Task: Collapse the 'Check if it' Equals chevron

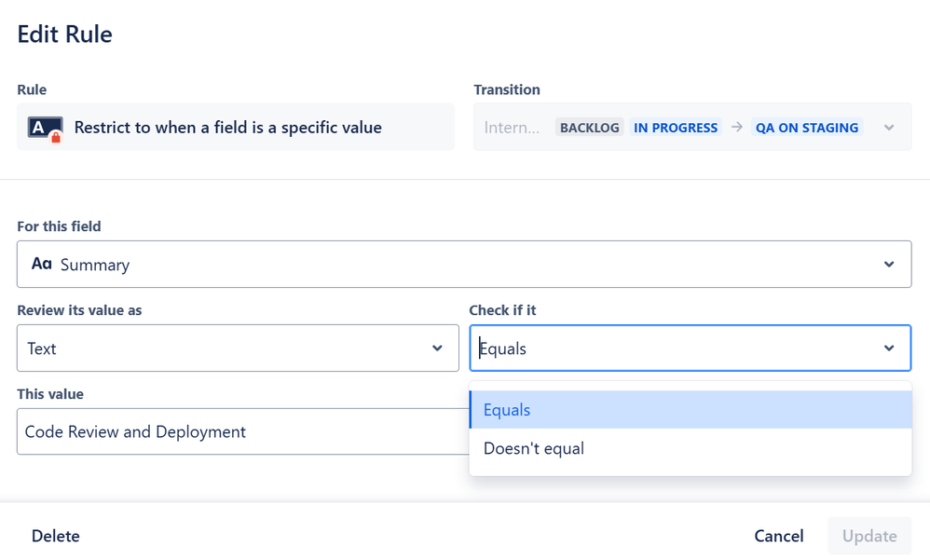Action: pos(888,348)
